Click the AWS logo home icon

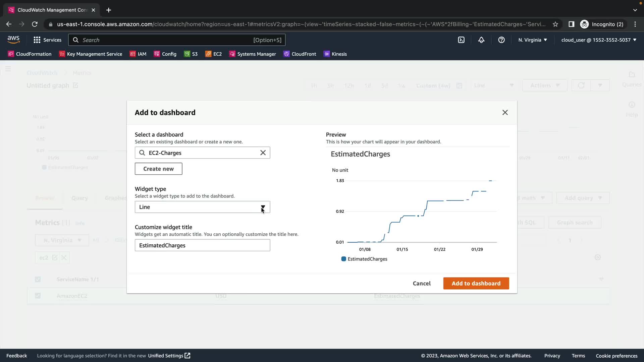point(13,40)
